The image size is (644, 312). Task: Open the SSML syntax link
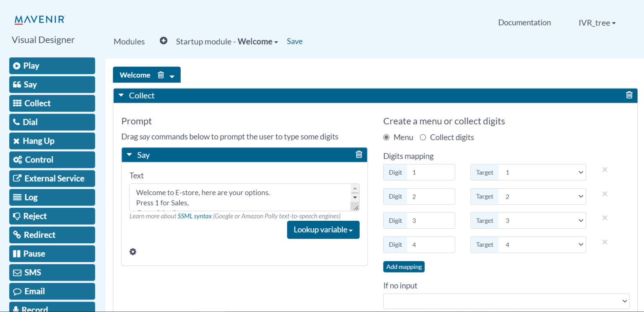(x=195, y=216)
